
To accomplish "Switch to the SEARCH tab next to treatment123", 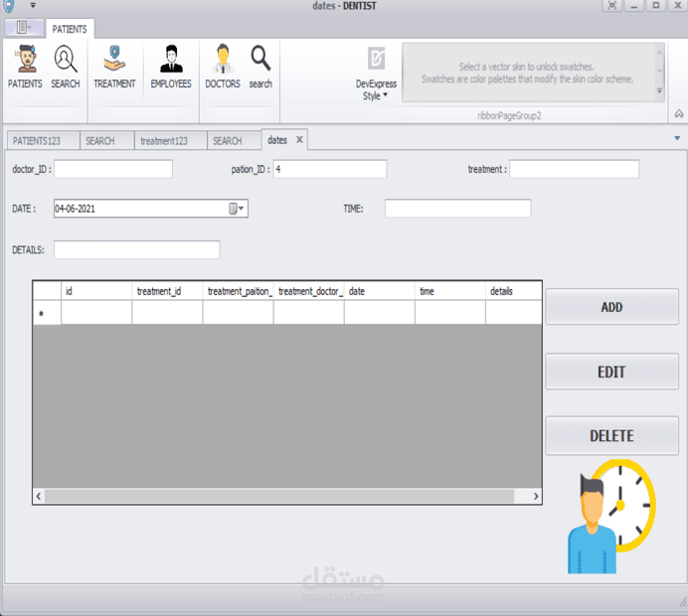I will coord(234,141).
